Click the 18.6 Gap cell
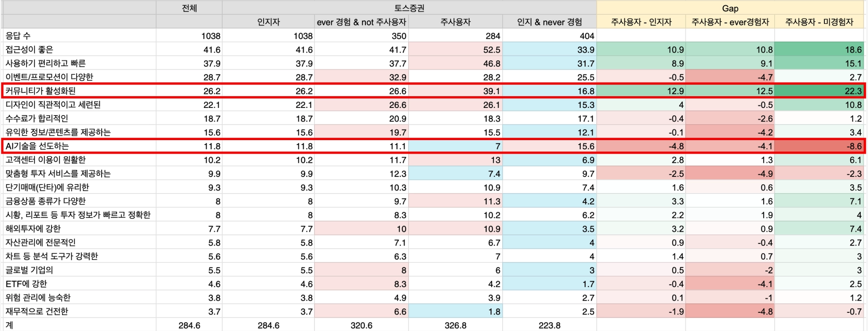The width and height of the screenshot is (868, 331). pos(819,50)
